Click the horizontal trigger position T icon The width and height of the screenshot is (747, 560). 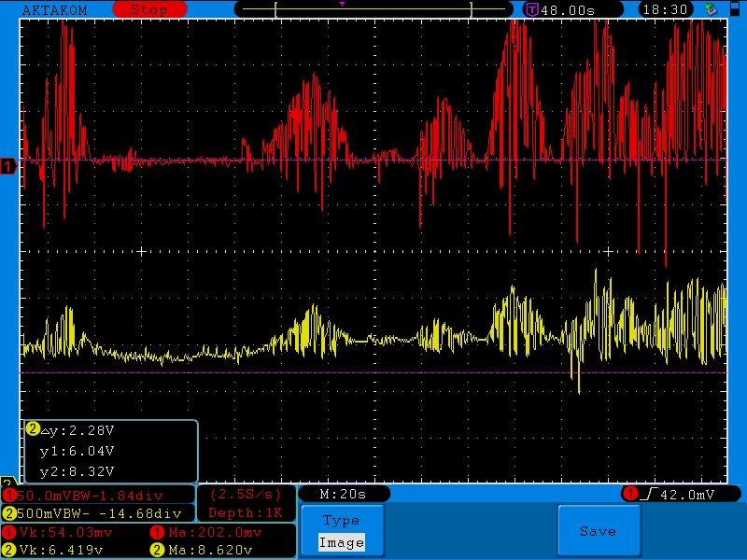[531, 9]
